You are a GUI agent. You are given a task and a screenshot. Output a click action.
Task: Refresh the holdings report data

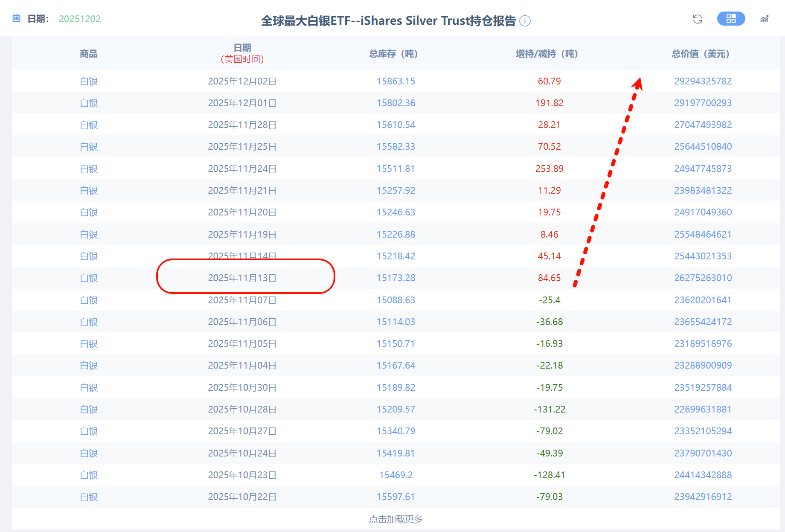(x=698, y=19)
